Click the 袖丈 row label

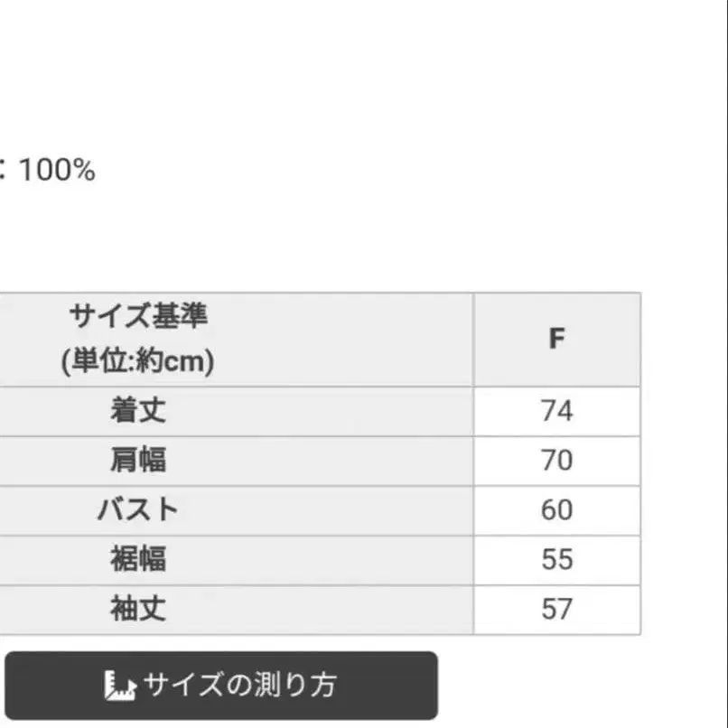point(135,608)
